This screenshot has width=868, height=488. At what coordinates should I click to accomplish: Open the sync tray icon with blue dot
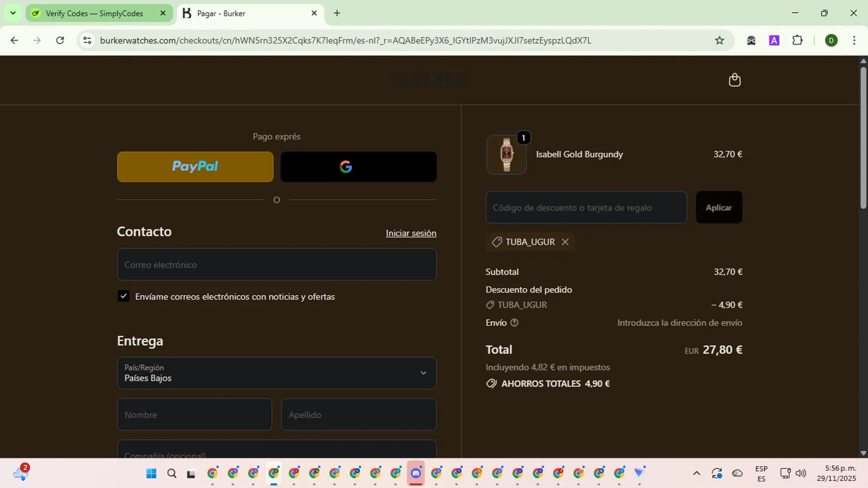pos(717,474)
